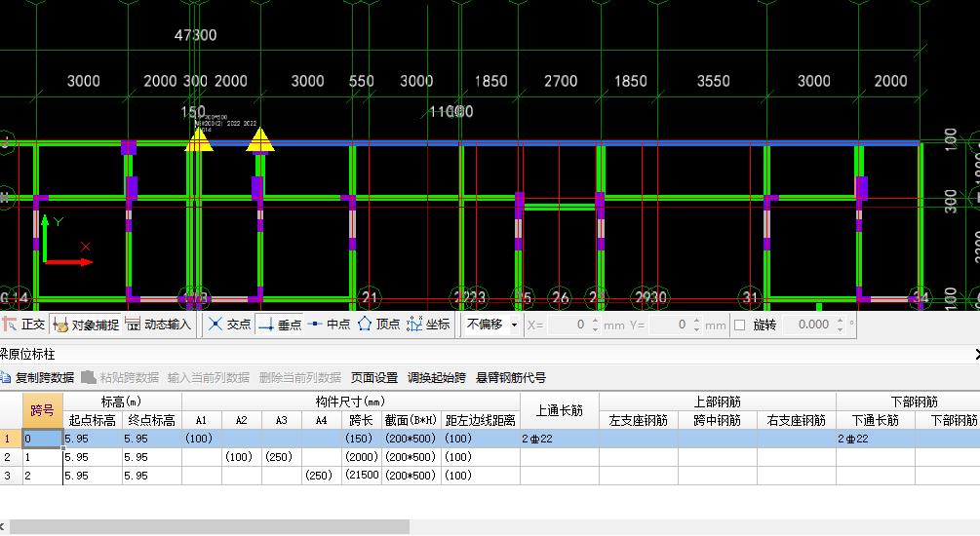Click the 跨长 column header
The width and height of the screenshot is (980, 536).
pos(361,420)
